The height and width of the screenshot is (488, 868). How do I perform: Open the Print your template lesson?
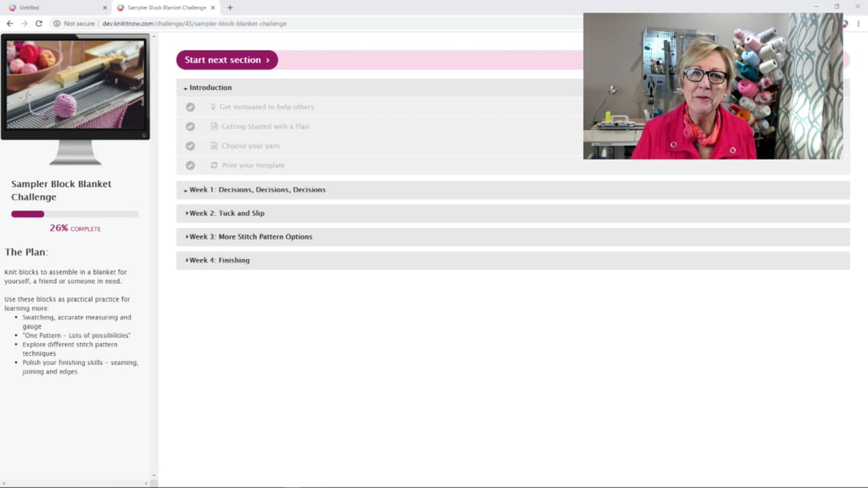(x=253, y=165)
